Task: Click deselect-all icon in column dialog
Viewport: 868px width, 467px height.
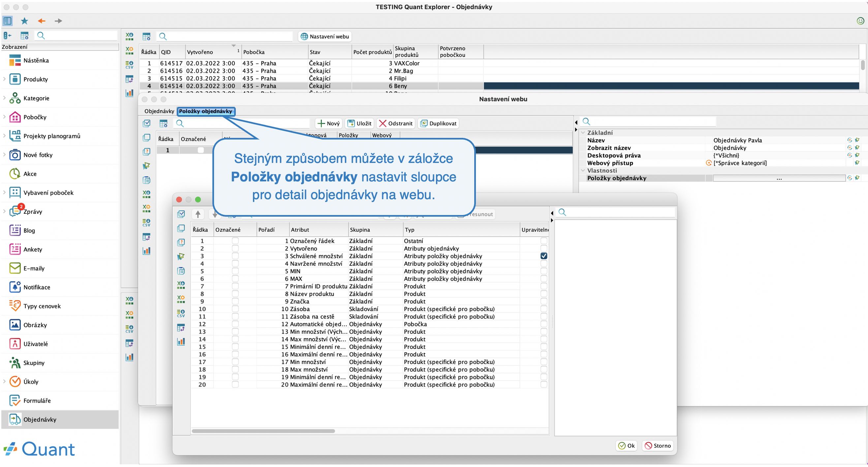Action: point(181,229)
